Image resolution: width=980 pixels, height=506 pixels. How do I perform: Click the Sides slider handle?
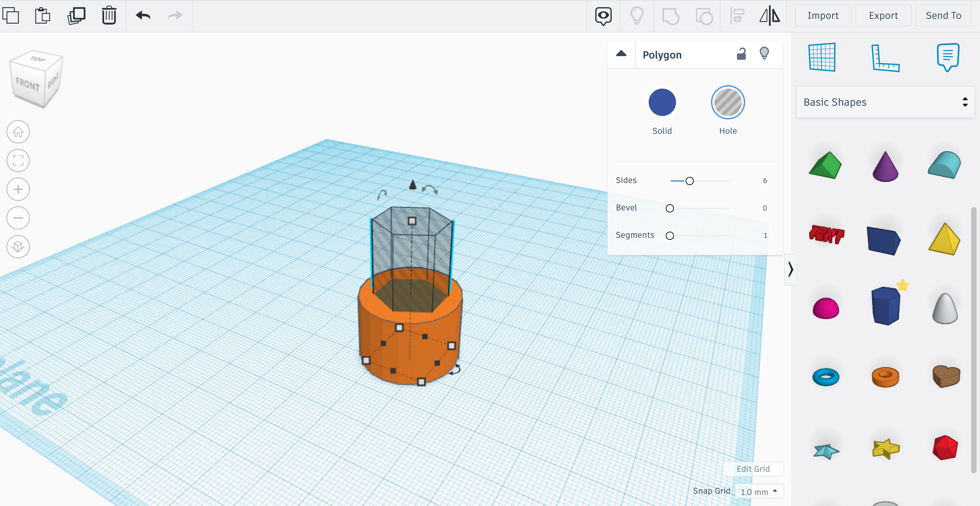[x=689, y=181]
